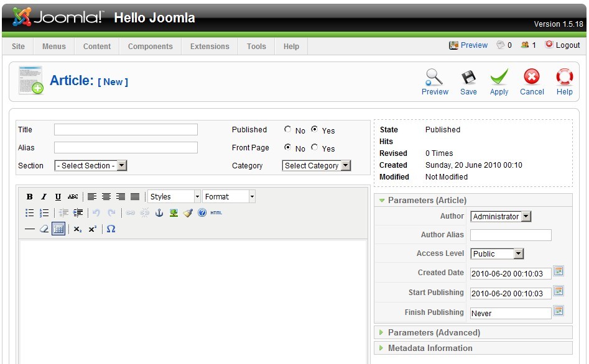Indent the current paragraph
The height and width of the screenshot is (364, 589).
coord(78,213)
